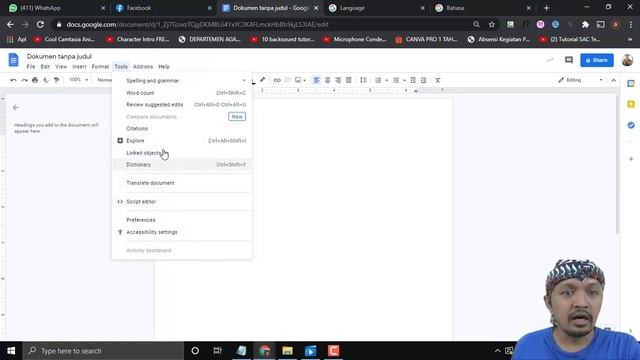
Task: Open Google Calendar in side panel
Action: click(631, 83)
